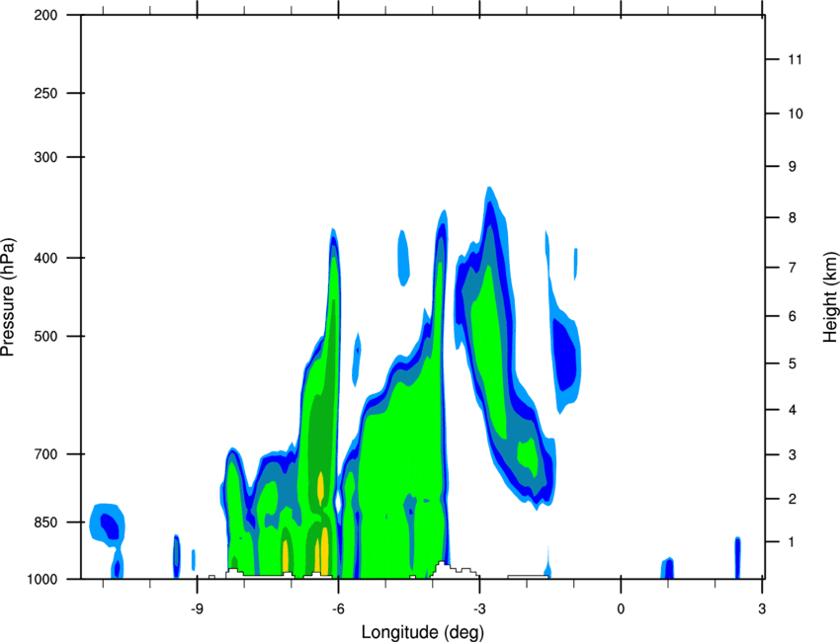Click the "Longitude (deg)" axis title
Viewport: 840px width, 642px height.
coord(423,632)
